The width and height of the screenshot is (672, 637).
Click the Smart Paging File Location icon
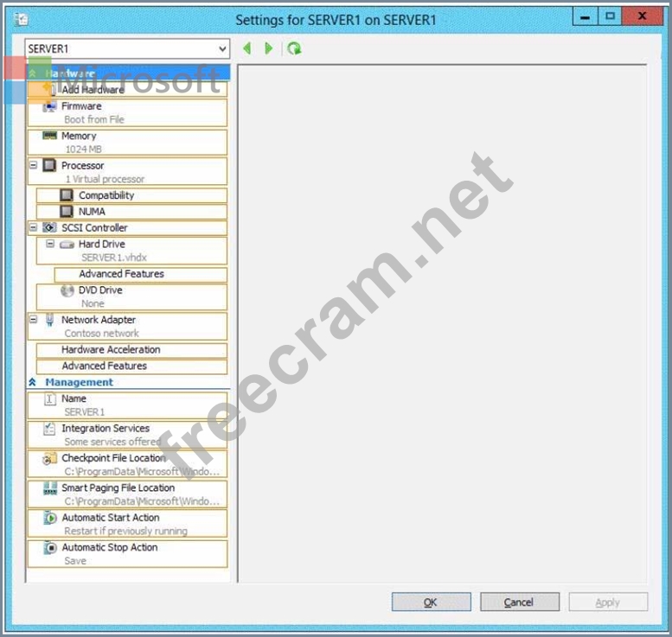point(49,488)
